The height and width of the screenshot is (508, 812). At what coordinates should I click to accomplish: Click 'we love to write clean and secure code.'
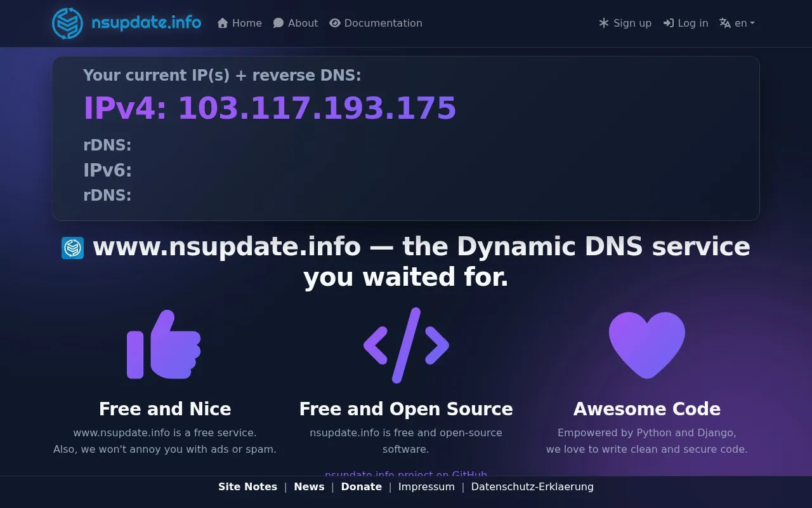tap(647, 450)
